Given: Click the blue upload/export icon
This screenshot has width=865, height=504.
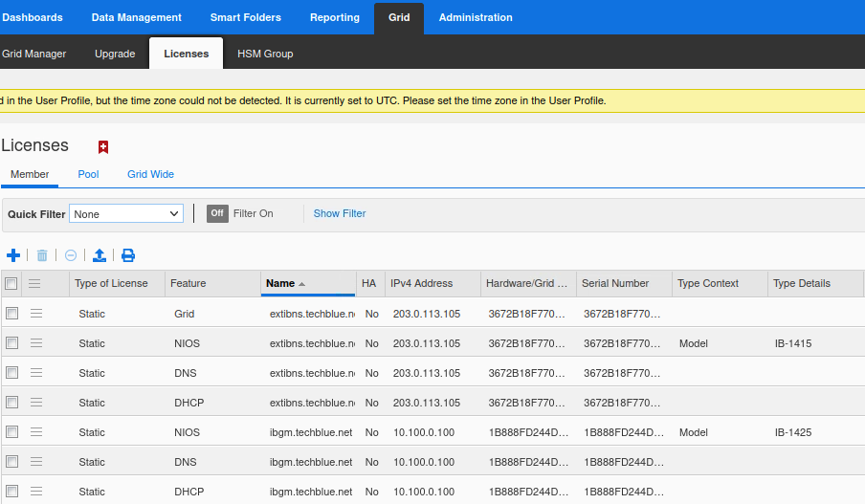Looking at the screenshot, I should click(99, 255).
